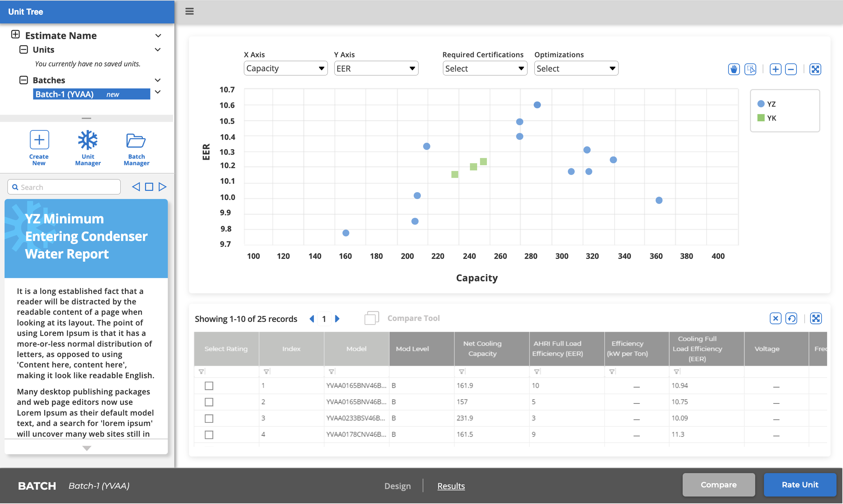This screenshot has height=504, width=843.
Task: Click the square stop icon next to Search
Action: click(149, 187)
